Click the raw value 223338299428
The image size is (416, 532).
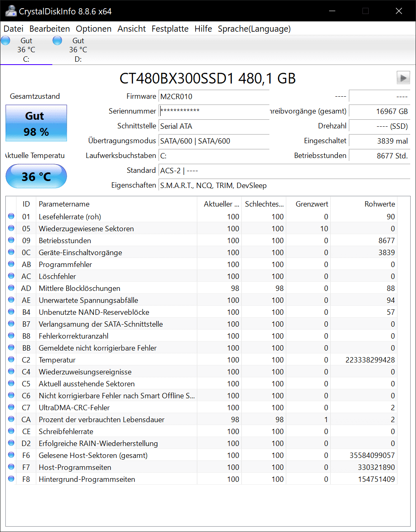click(370, 360)
